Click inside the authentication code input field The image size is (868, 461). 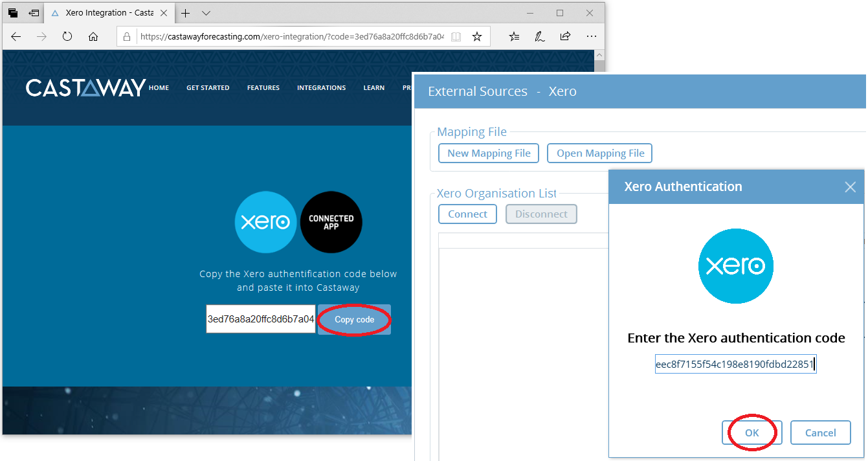pos(735,363)
